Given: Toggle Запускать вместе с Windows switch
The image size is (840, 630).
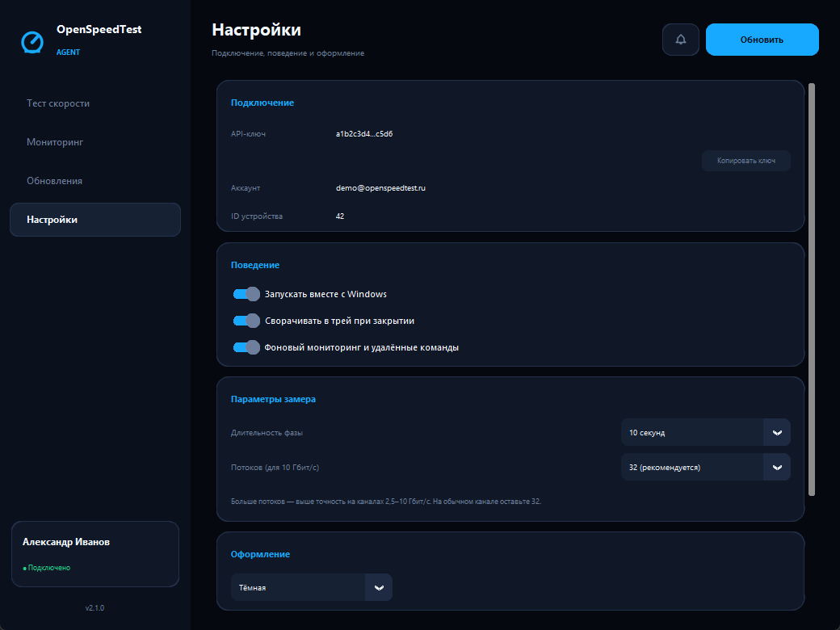Looking at the screenshot, I should (246, 294).
